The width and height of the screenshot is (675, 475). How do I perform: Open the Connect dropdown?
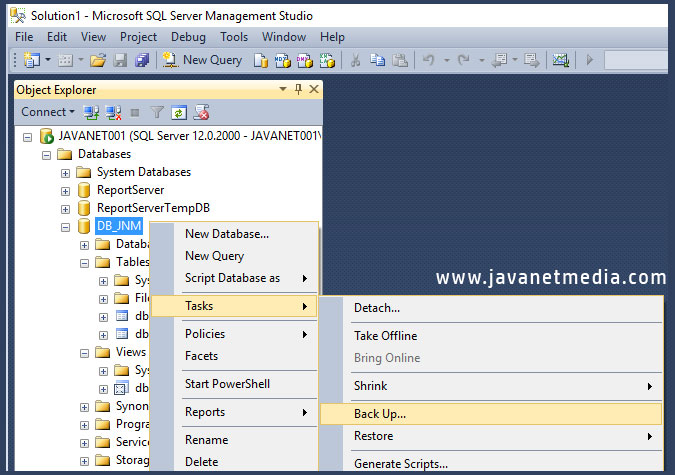[x=48, y=112]
